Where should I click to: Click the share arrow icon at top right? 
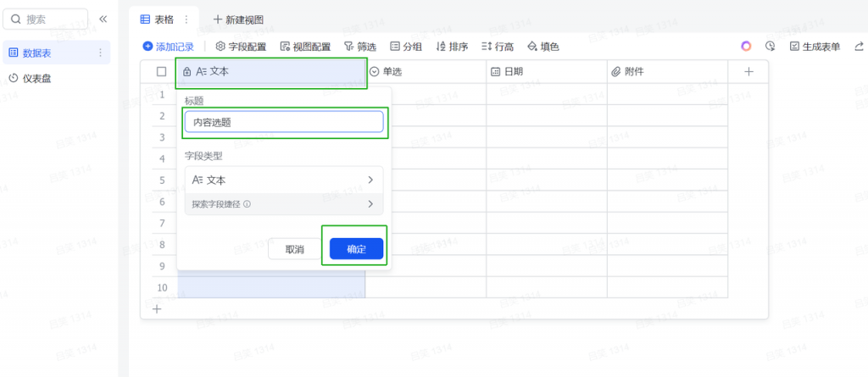[860, 47]
